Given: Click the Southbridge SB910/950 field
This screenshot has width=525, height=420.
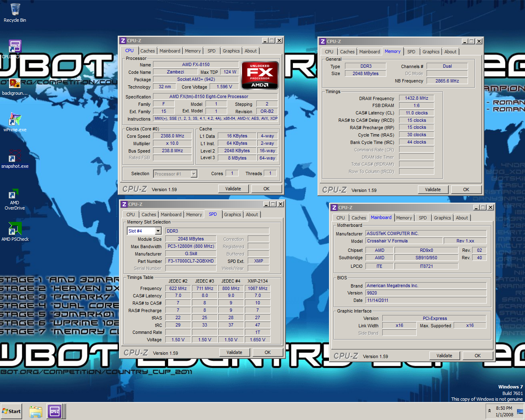Looking at the screenshot, I should (x=426, y=258).
